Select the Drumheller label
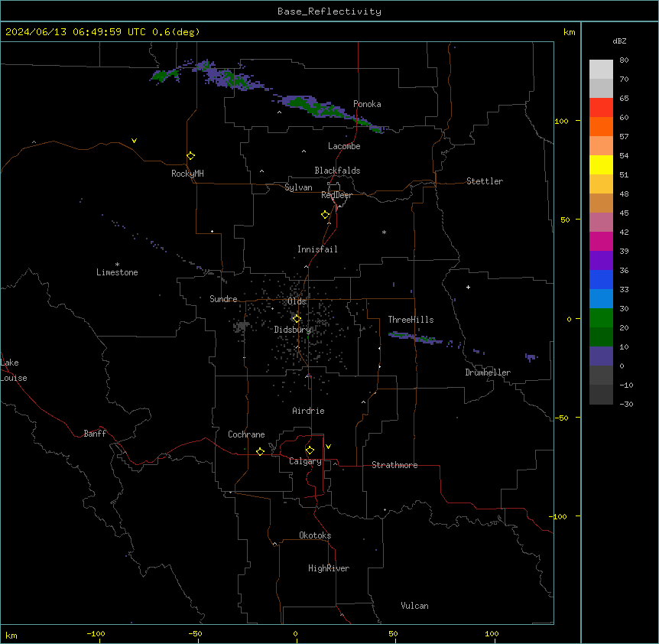Image resolution: width=659 pixels, height=644 pixels. tap(488, 372)
